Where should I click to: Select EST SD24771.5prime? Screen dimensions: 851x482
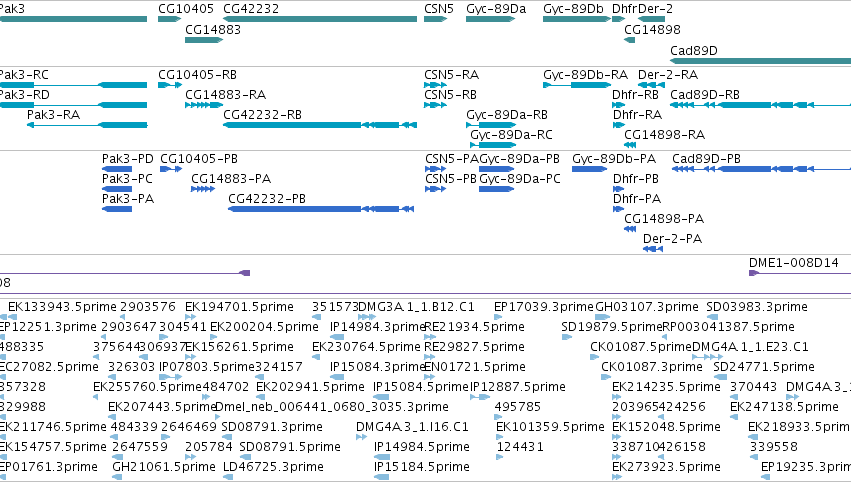point(764,367)
